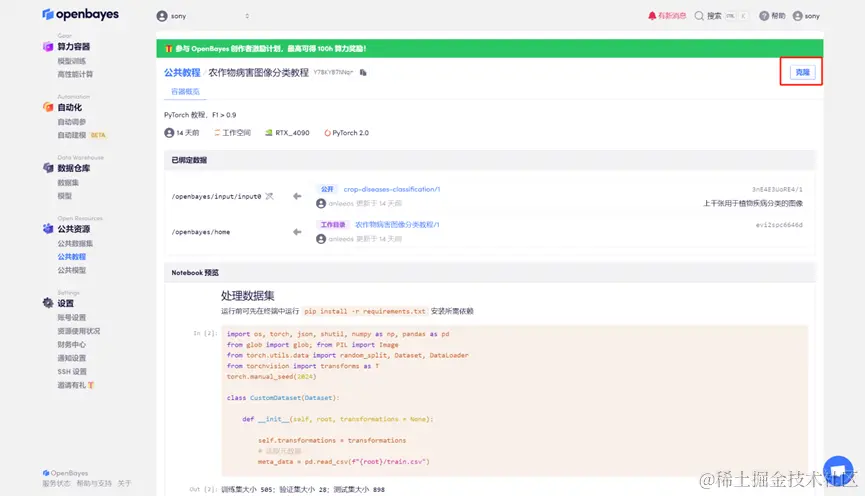The width and height of the screenshot is (865, 496).
Task: Click the Notebook 预览 section header
Action: (489, 273)
